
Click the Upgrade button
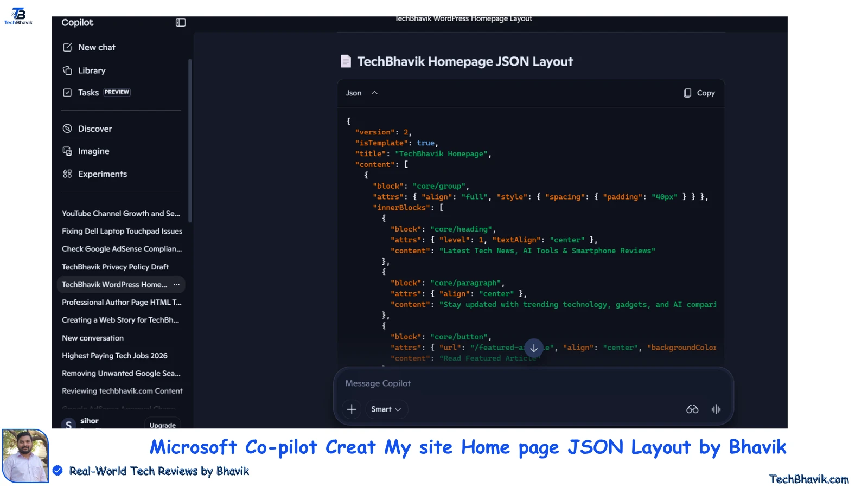pos(162,425)
